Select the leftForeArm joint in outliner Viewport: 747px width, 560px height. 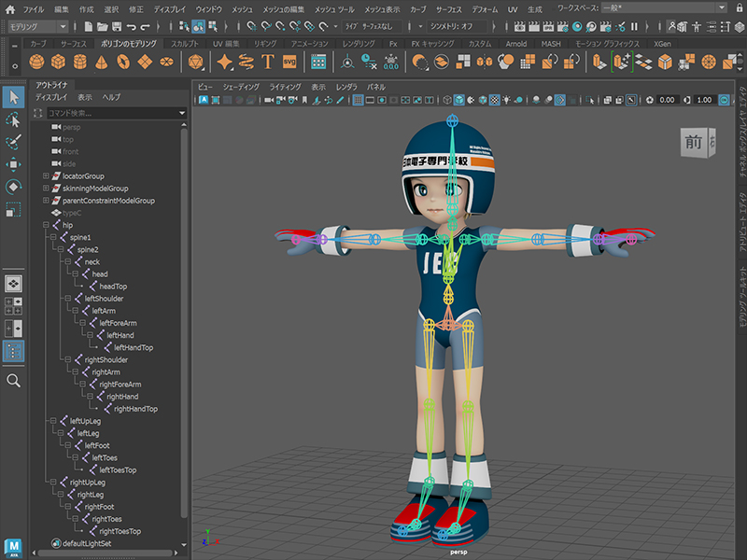[x=118, y=323]
